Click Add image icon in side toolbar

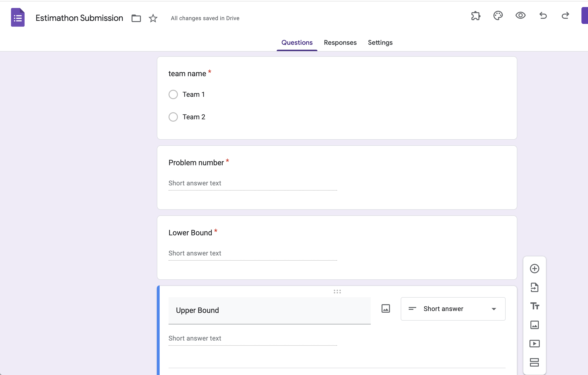point(535,325)
